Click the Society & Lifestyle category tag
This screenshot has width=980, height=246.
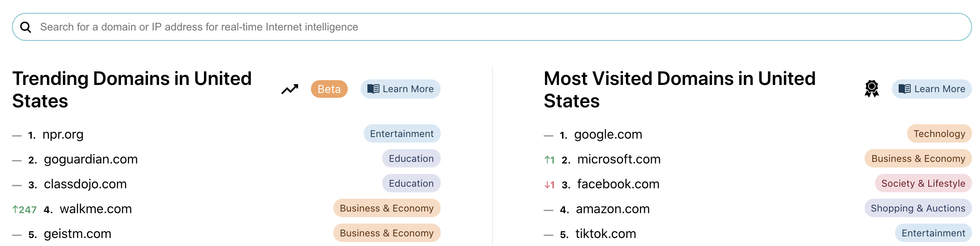(x=923, y=183)
